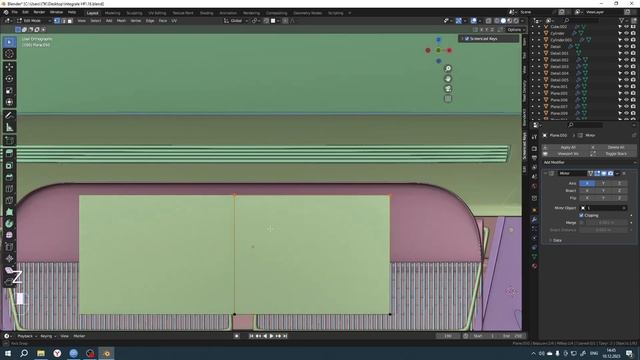Select the Bevel tool
The height and width of the screenshot is (360, 640).
[x=9, y=177]
